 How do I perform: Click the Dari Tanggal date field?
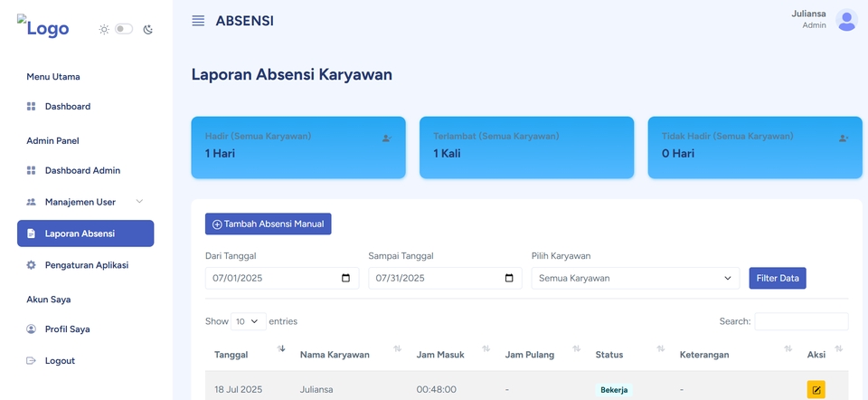(282, 278)
